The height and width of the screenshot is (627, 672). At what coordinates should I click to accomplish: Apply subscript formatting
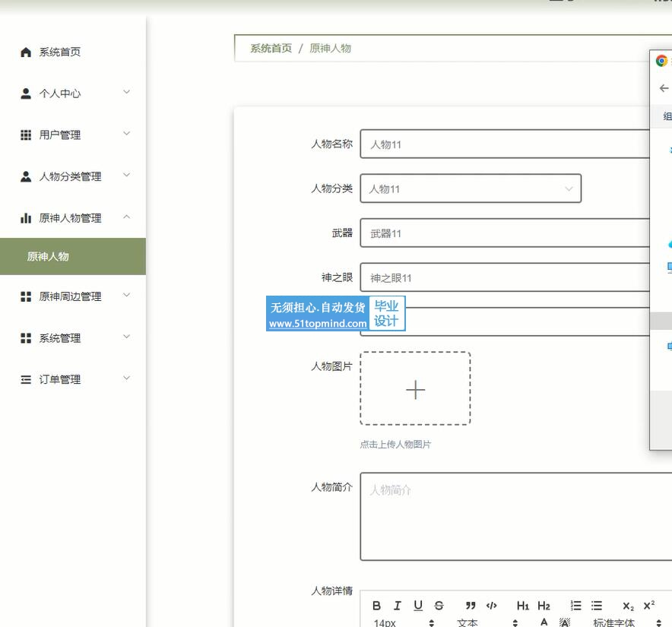[628, 606]
